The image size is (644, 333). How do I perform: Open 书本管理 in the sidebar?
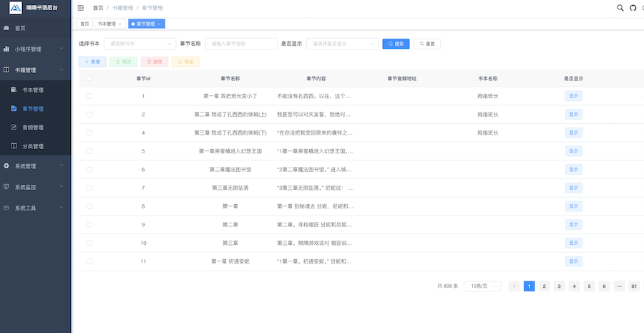tap(33, 90)
